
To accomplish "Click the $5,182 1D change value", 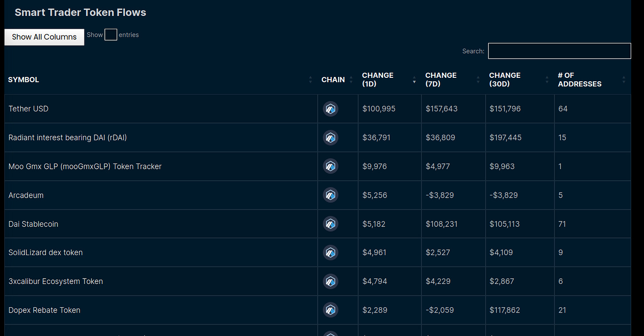I will [374, 224].
